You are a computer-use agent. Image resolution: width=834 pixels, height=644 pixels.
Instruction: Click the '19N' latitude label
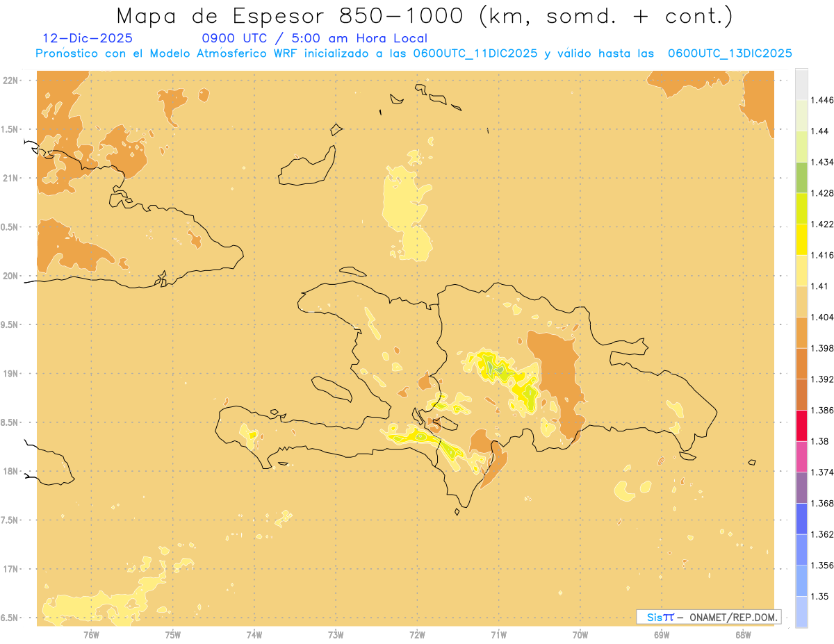[11, 374]
